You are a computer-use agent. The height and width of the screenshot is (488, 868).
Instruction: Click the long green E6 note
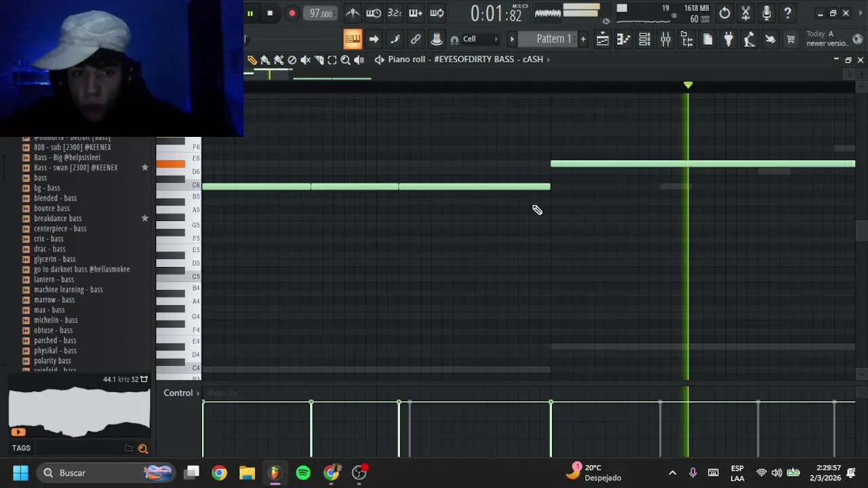coord(703,163)
